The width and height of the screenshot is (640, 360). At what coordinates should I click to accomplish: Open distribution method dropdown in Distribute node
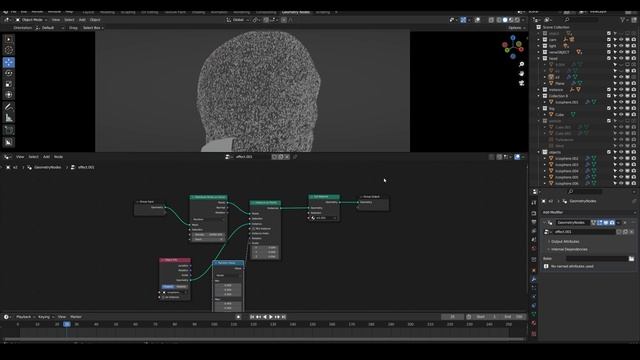pyautogui.click(x=208, y=219)
